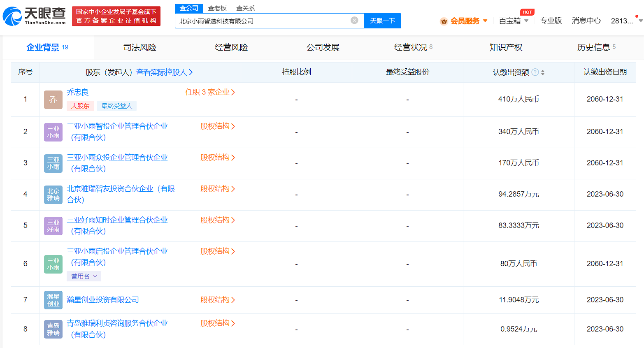Open 北京雅瑞智友投资合伙企业 link

(x=121, y=194)
